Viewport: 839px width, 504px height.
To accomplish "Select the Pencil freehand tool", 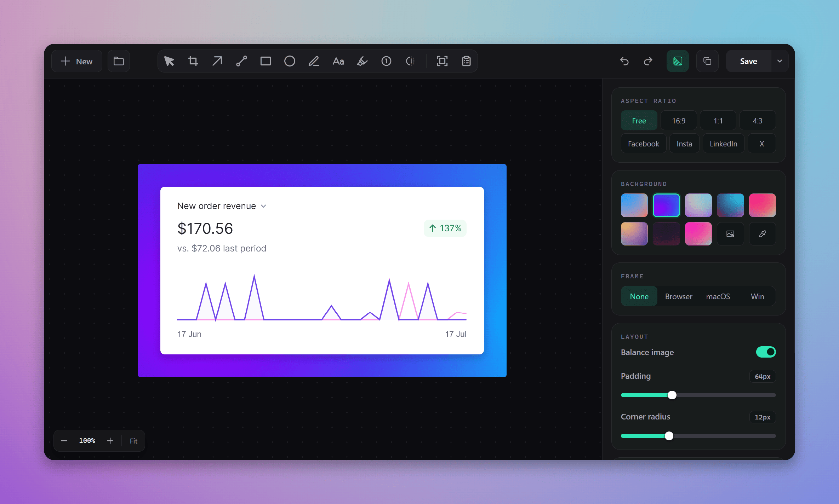I will coord(314,61).
